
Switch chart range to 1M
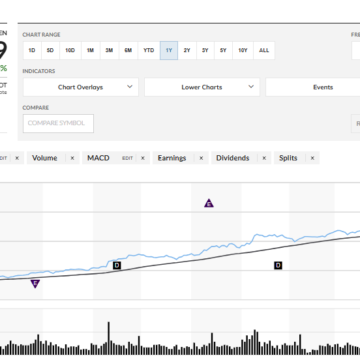point(90,50)
